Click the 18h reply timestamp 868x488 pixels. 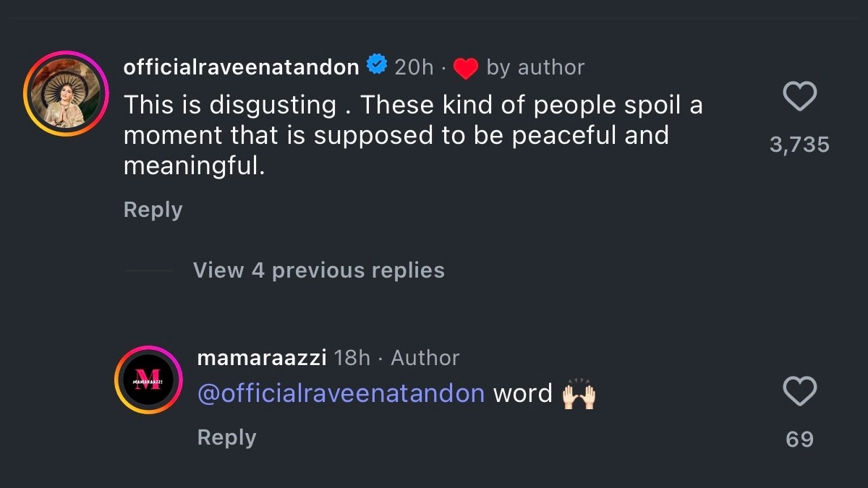[353, 357]
